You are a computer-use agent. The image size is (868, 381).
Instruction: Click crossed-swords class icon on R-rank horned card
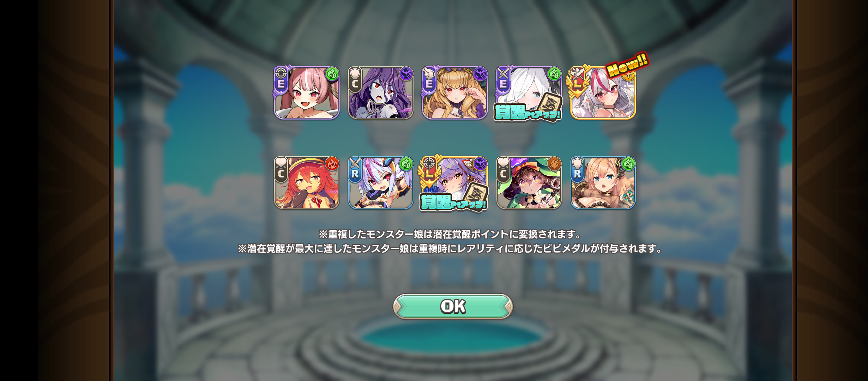[x=355, y=163]
